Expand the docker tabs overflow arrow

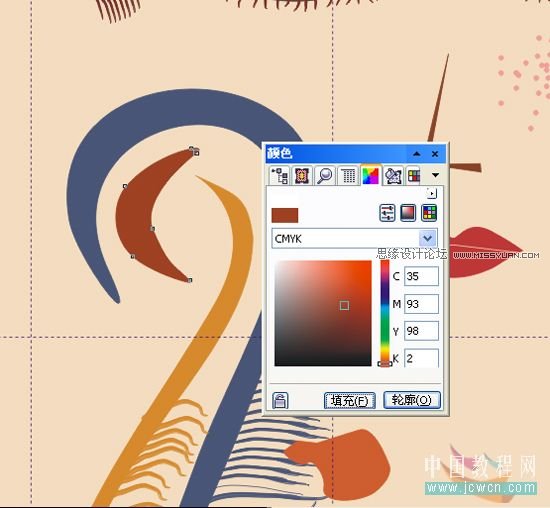point(435,175)
